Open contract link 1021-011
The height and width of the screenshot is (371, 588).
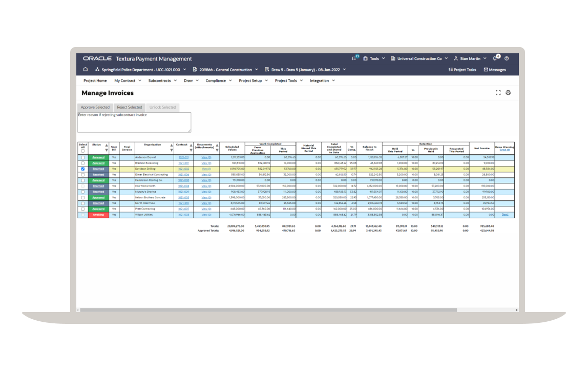183,157
